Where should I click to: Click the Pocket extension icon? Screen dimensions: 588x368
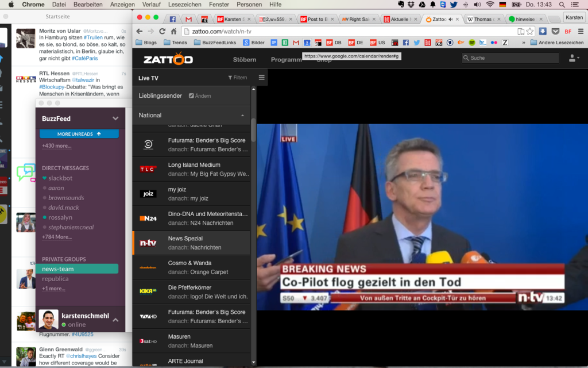(555, 31)
